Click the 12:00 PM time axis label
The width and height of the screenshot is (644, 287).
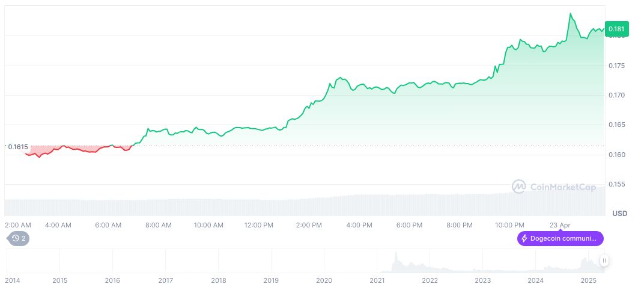click(x=260, y=225)
